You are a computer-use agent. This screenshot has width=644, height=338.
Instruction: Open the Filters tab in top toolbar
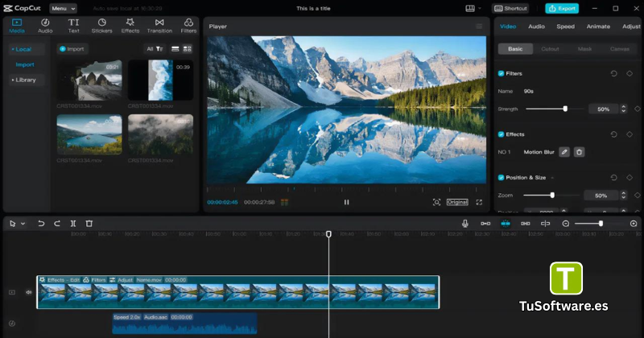click(188, 26)
